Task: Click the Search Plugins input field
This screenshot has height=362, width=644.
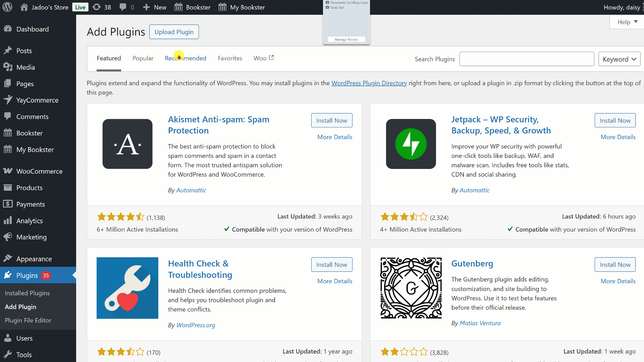Action: [527, 59]
